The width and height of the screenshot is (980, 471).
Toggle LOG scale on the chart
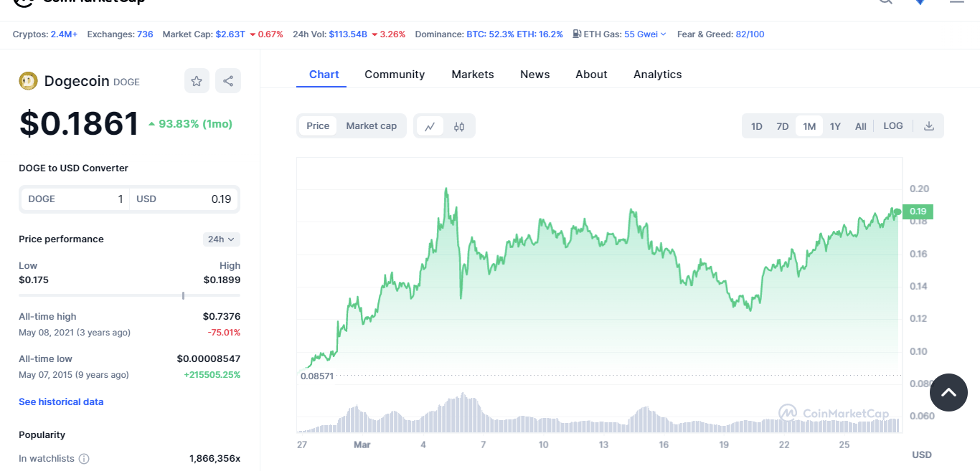[893, 126]
